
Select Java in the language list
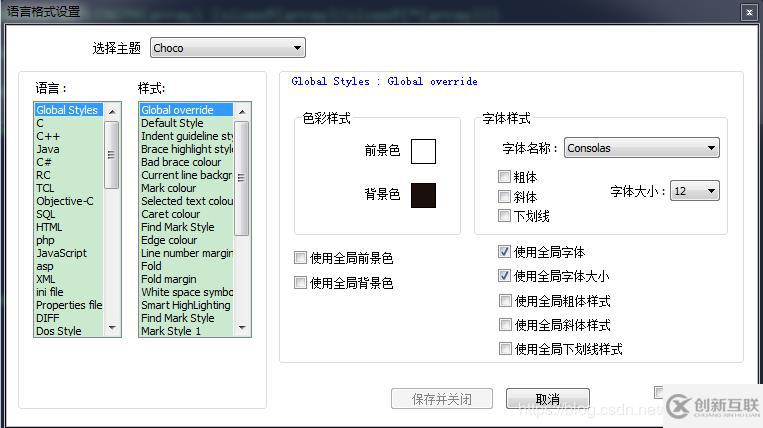coord(69,149)
